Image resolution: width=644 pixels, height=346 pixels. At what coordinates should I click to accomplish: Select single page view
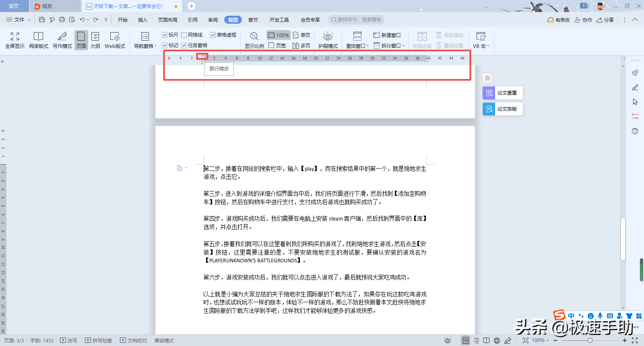(x=301, y=35)
